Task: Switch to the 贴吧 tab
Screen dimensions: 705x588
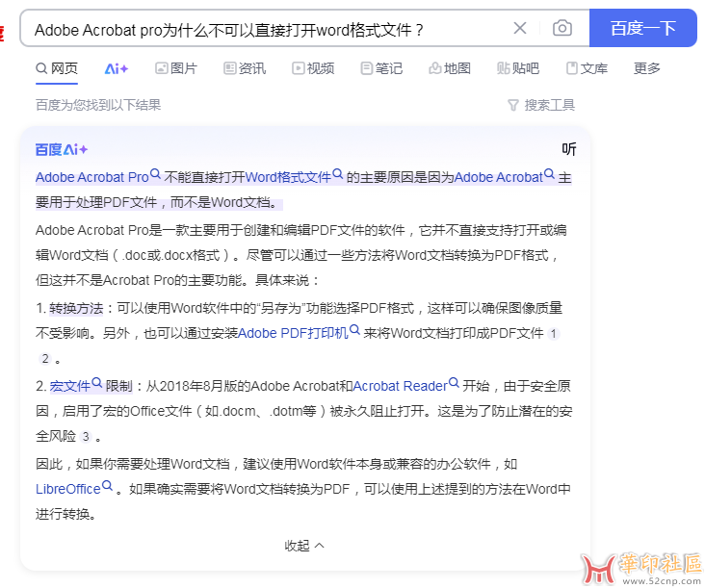Action: pos(518,68)
